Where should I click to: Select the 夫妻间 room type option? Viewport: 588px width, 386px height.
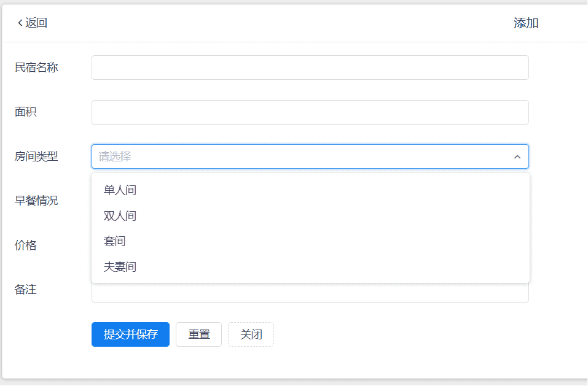point(120,267)
